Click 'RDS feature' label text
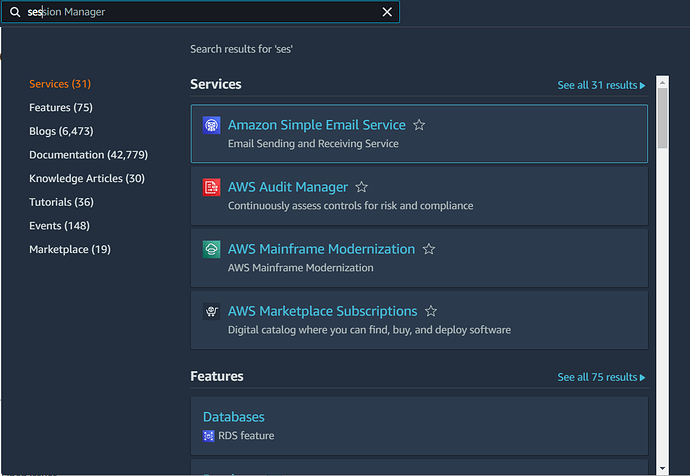 (x=246, y=436)
